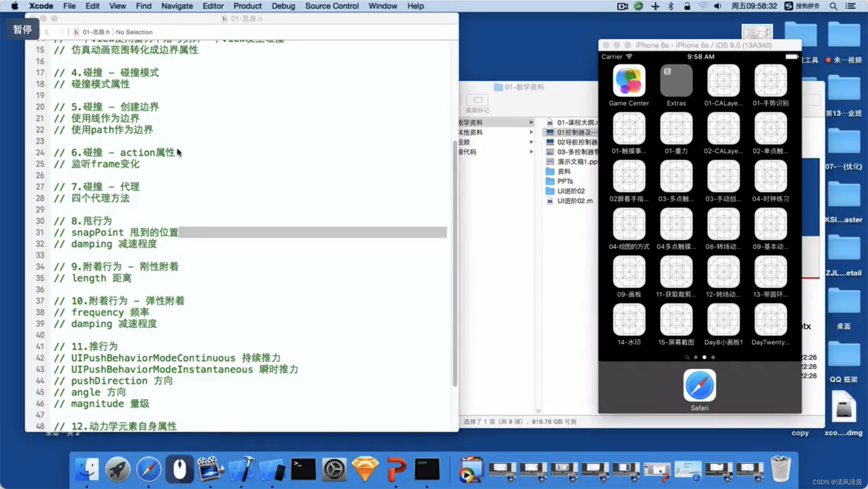Expand 其他资料 row arrow in Finder
Viewport: 868px width, 489px height.
(x=531, y=132)
